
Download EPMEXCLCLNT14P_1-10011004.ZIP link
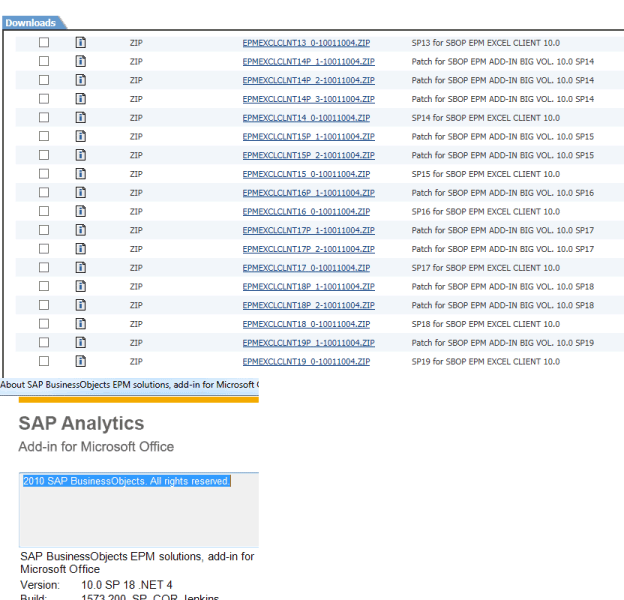308,62
